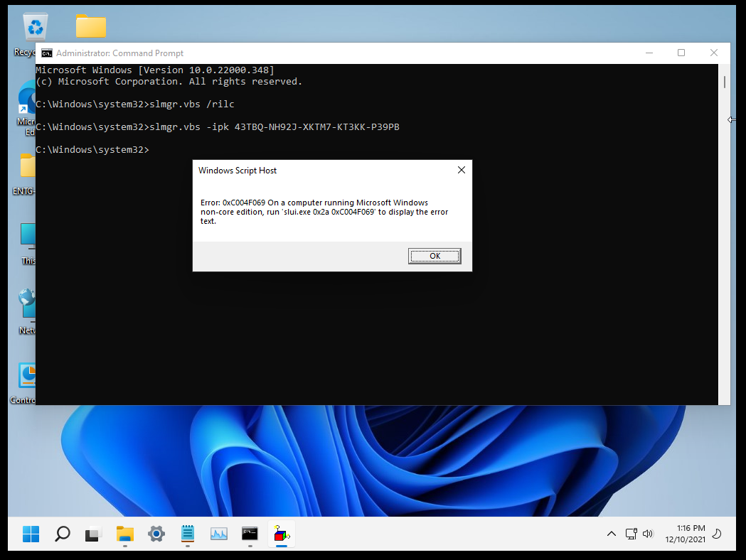
Task: Open Task View from taskbar
Action: (93, 534)
